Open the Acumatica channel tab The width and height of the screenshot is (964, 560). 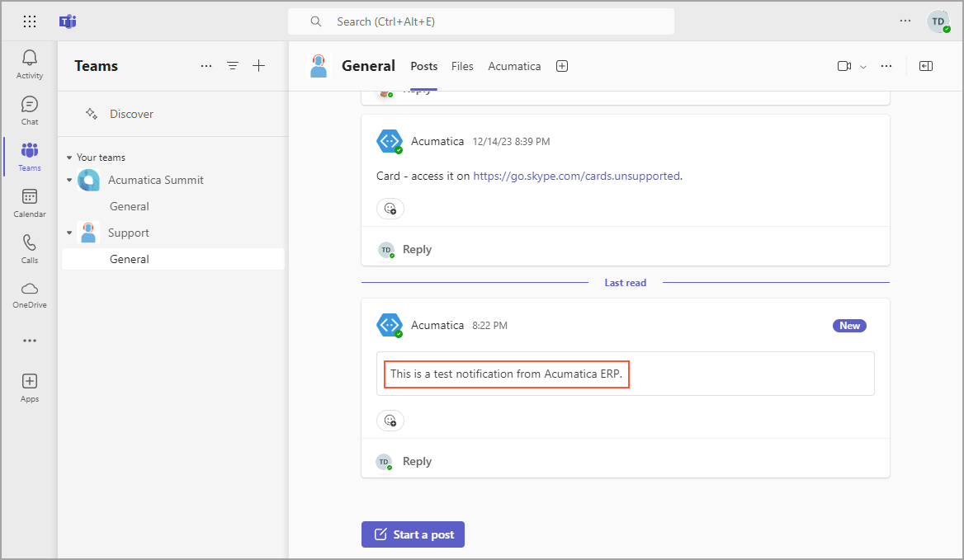coord(514,66)
